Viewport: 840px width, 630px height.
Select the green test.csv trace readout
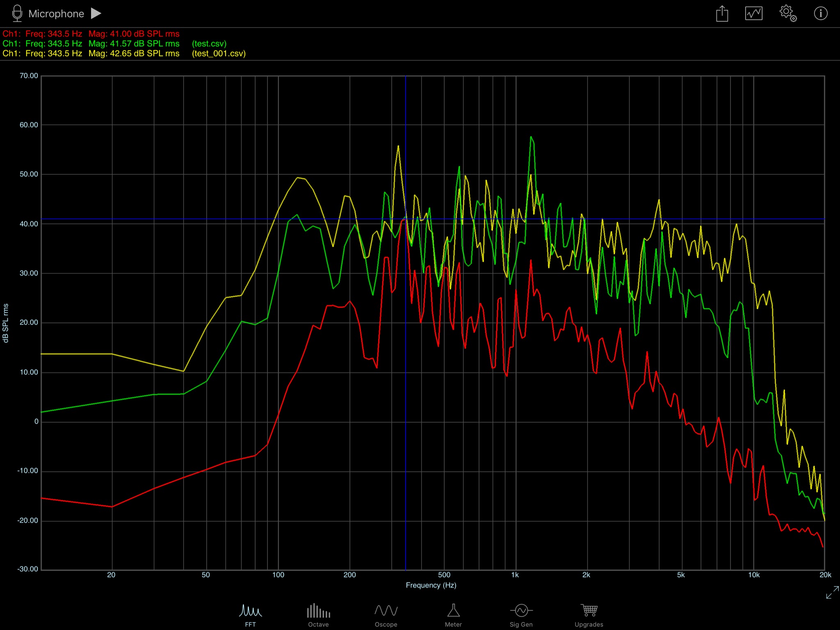114,44
